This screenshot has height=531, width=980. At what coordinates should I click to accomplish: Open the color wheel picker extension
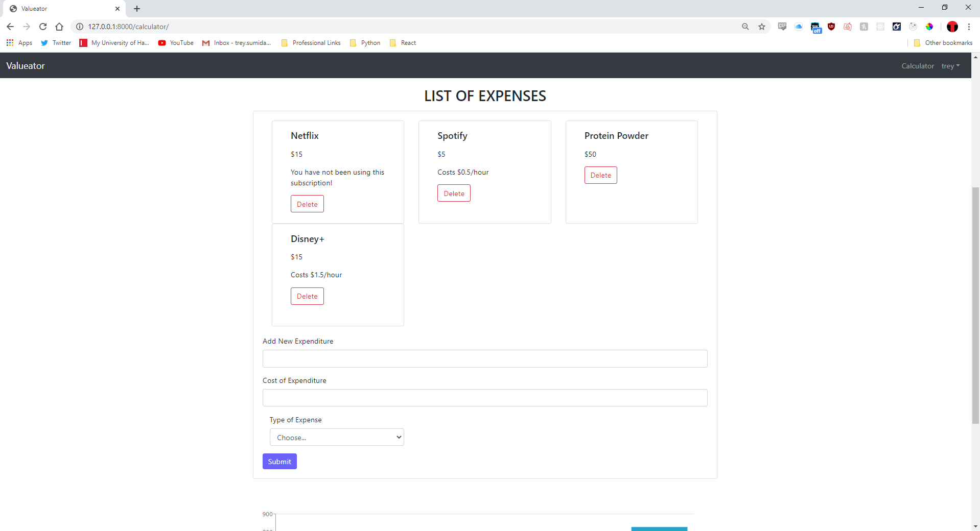929,27
